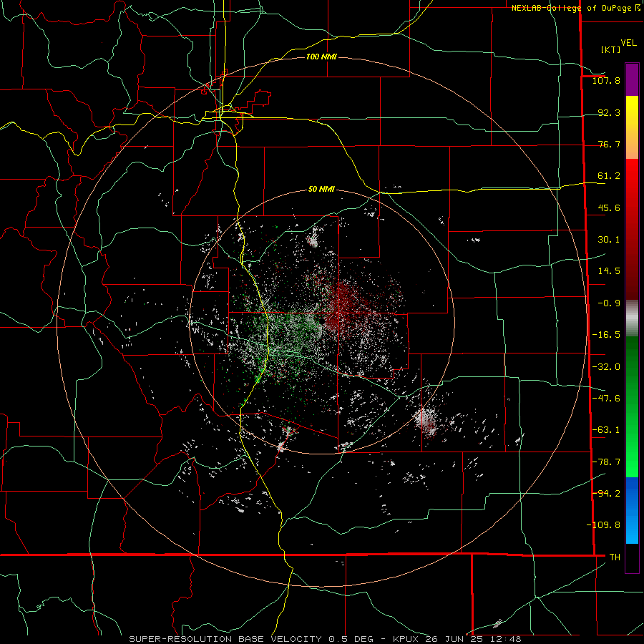Click the gray near-zero segment of the color bar

point(632,318)
